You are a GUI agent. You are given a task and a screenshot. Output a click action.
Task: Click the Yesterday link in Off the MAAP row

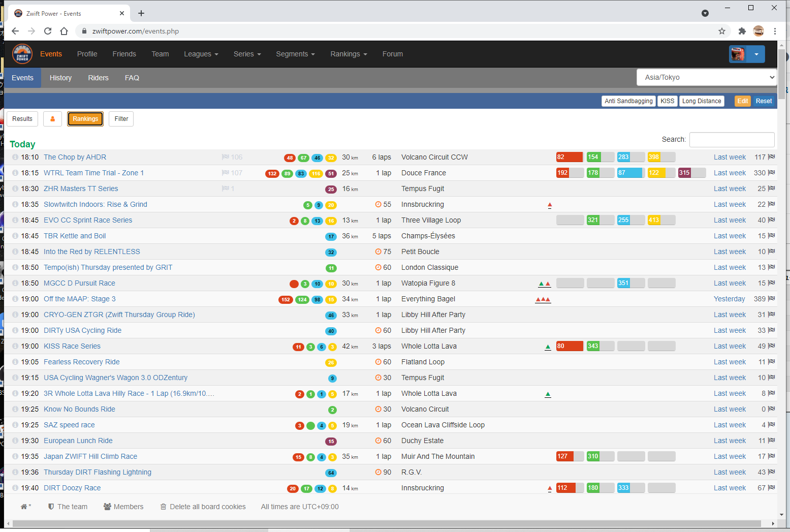(729, 299)
